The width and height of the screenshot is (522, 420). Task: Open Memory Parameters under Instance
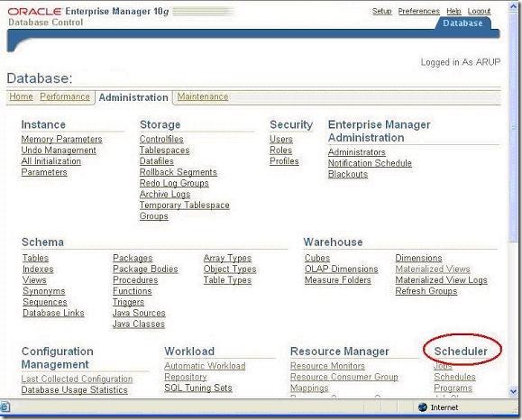point(61,139)
